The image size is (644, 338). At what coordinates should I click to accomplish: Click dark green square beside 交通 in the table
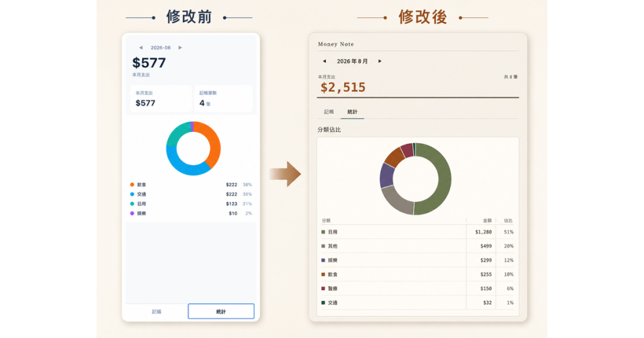pyautogui.click(x=323, y=303)
